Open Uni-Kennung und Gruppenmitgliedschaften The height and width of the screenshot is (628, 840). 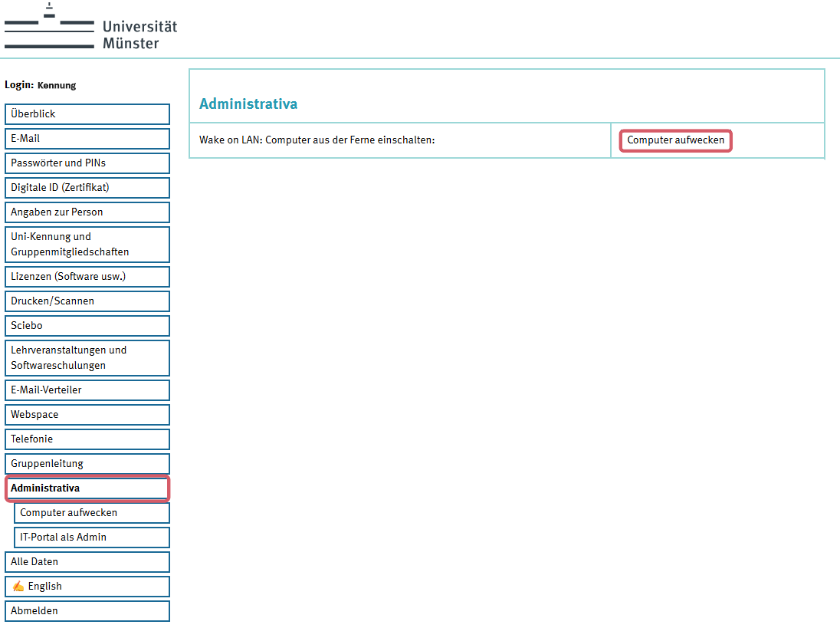tap(87, 245)
